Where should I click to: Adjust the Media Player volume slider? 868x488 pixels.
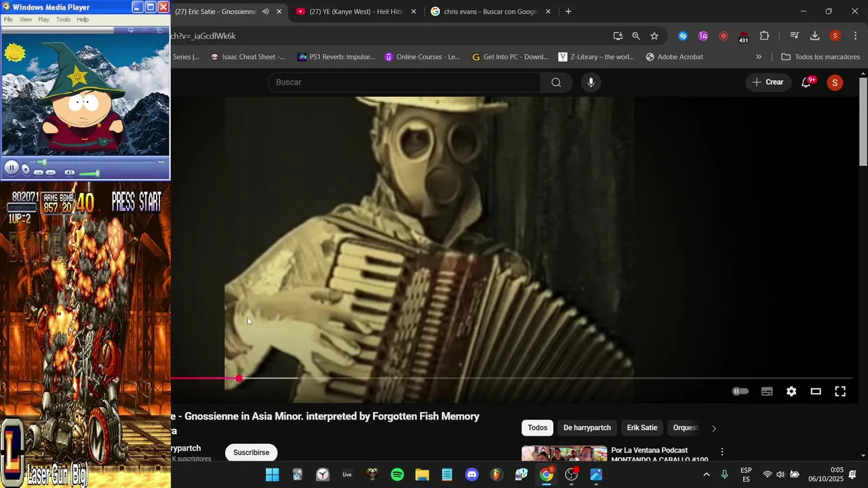[x=90, y=174]
